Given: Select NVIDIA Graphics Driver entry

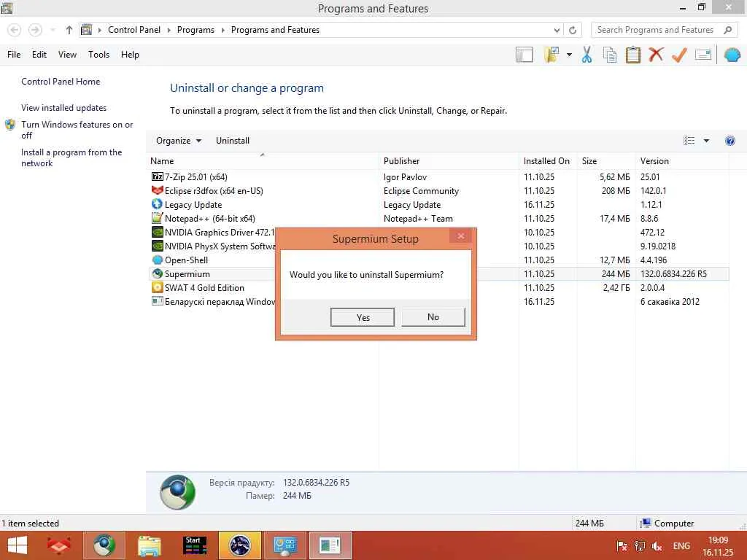Looking at the screenshot, I should [x=214, y=232].
